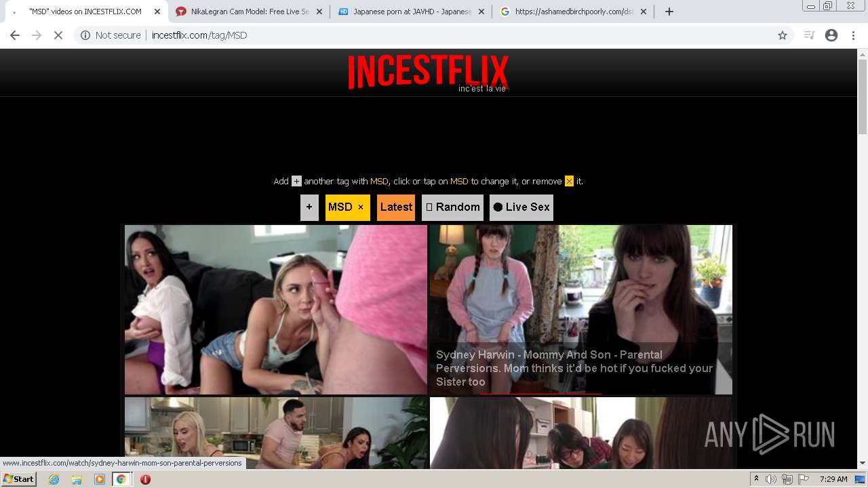The width and height of the screenshot is (868, 488).
Task: Remove the MSD tag with the × mark
Action: point(361,207)
